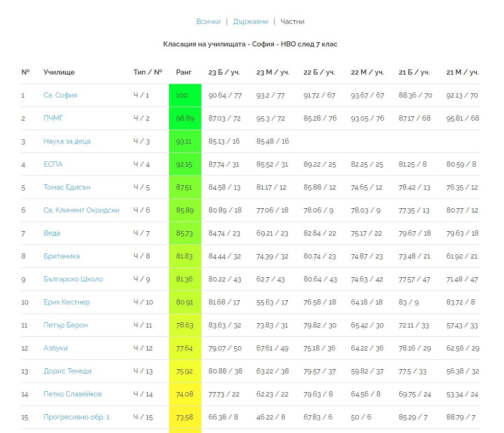Open Св. Климент Охридски link
The width and height of the screenshot is (504, 433).
81,210
